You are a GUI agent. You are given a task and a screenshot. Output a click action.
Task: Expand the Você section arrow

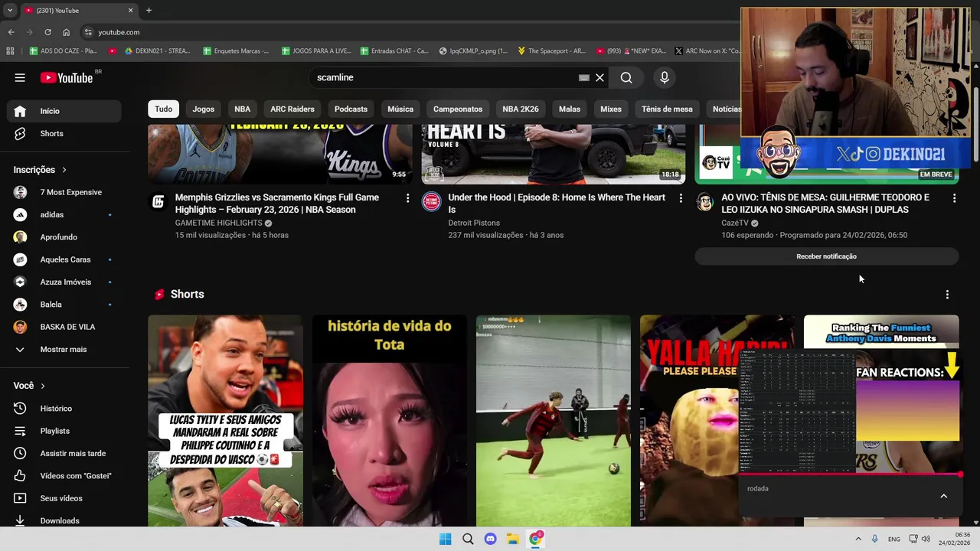(x=43, y=386)
